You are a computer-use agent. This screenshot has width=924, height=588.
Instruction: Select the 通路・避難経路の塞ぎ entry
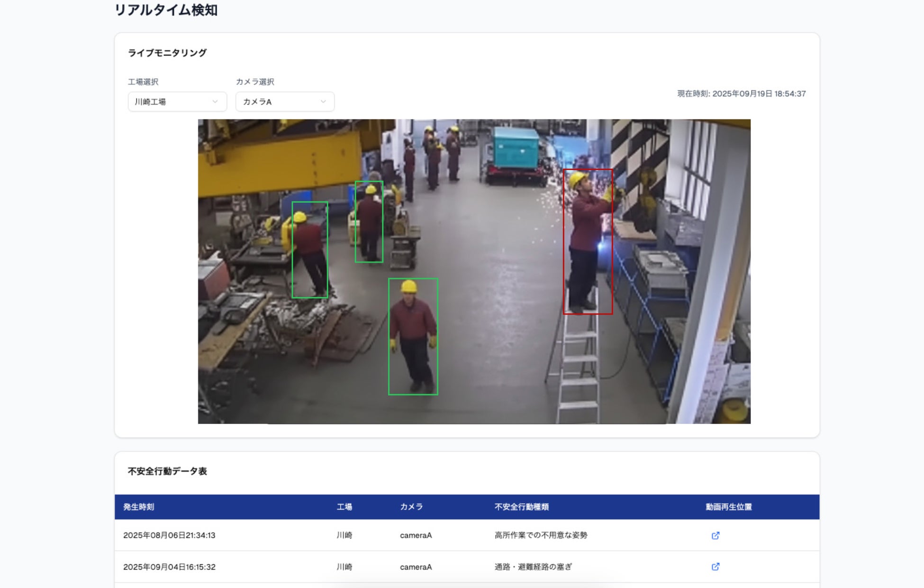point(533,567)
